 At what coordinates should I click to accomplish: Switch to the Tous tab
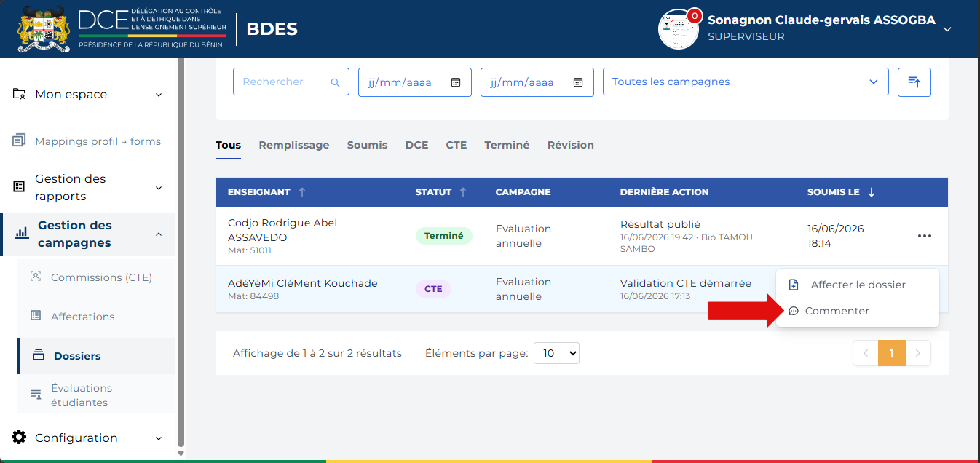[x=228, y=145]
